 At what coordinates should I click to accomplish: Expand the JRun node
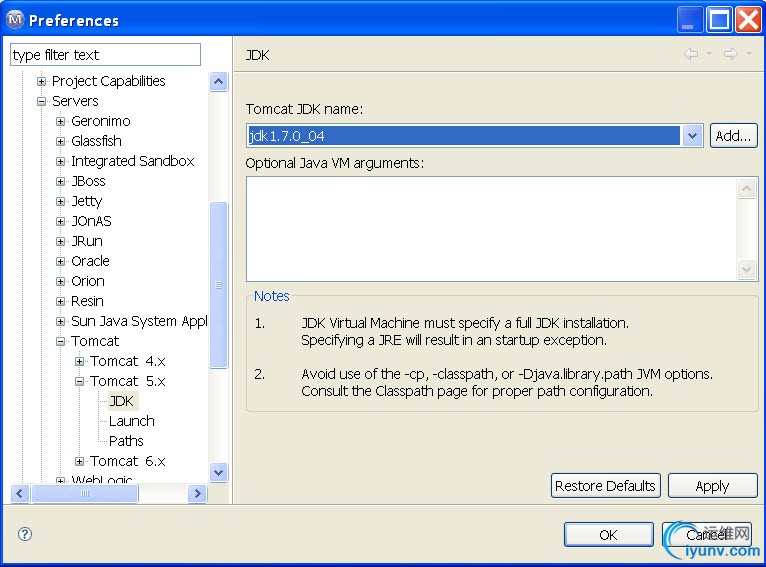tap(61, 241)
